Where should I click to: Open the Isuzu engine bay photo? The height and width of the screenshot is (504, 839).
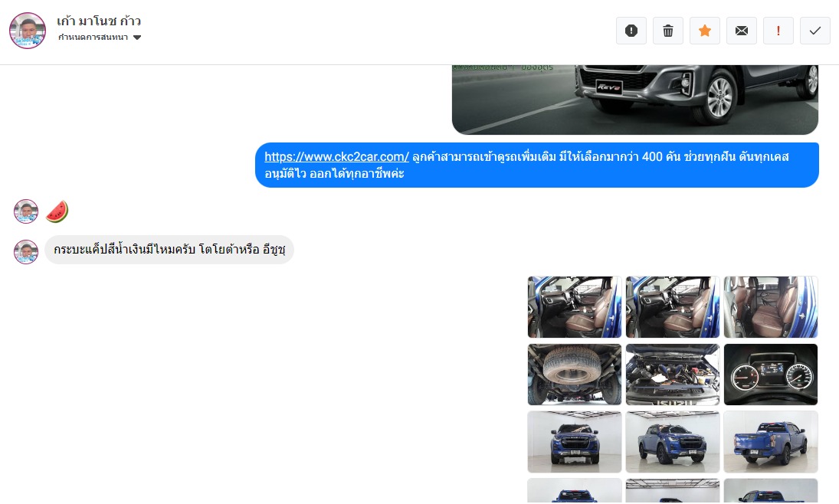[x=673, y=375]
